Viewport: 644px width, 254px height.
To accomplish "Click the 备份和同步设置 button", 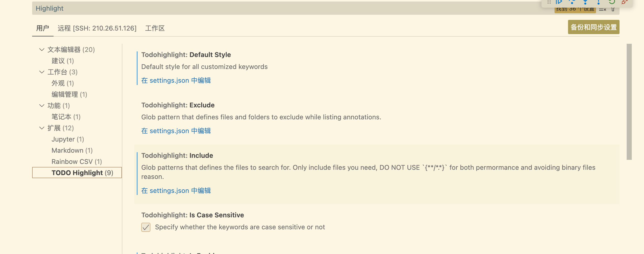I will [594, 27].
